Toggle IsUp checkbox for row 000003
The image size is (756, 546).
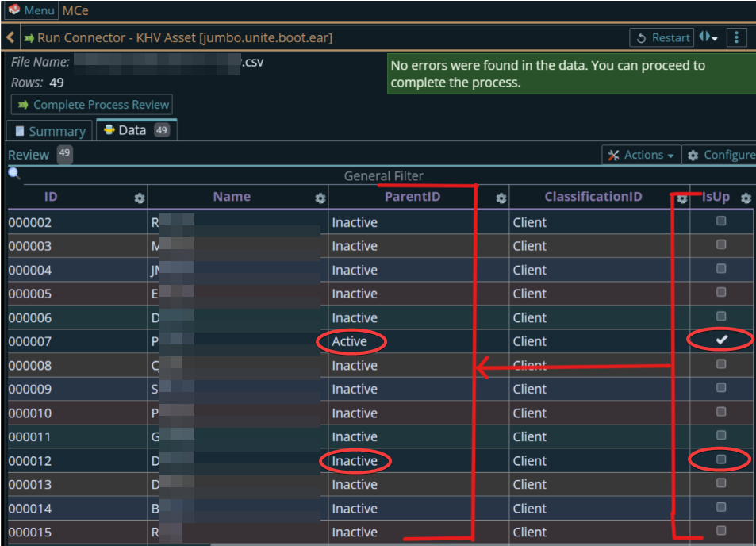click(721, 244)
